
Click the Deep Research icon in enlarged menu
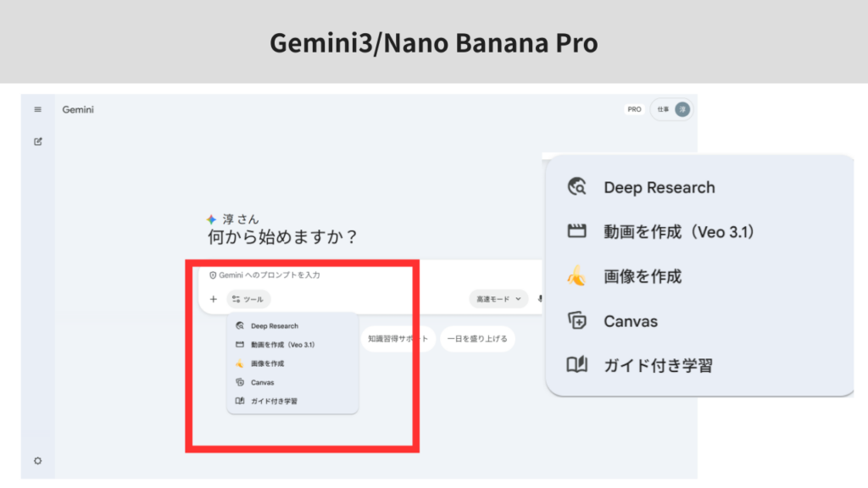tap(576, 187)
